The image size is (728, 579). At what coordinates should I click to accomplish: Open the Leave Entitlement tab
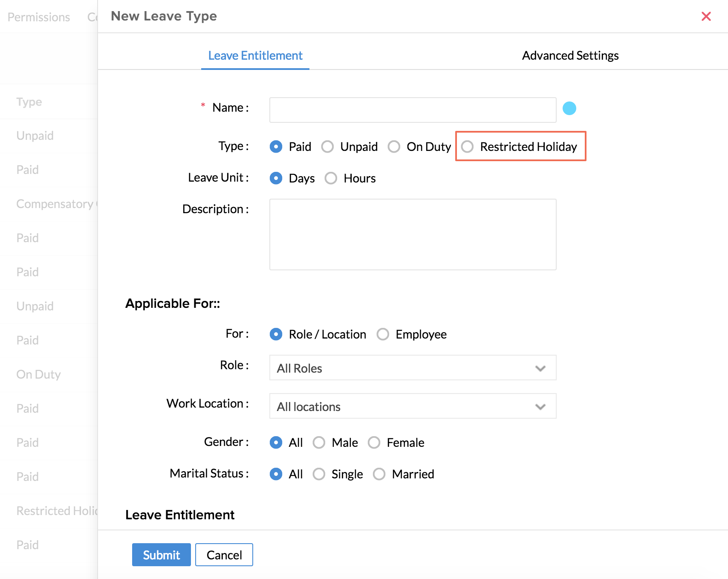[255, 56]
